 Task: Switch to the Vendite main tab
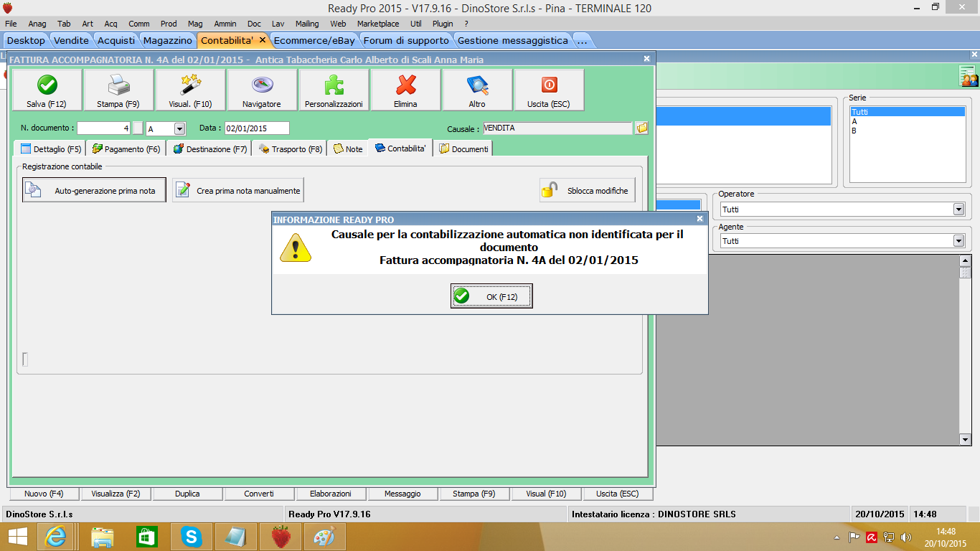pos(72,40)
